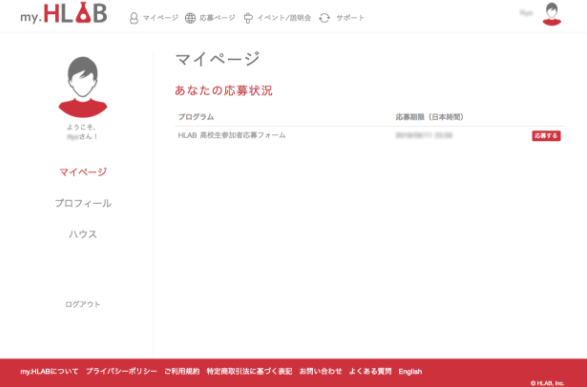Open お問い合わせ footer link
This screenshot has height=387, width=587.
point(320,371)
